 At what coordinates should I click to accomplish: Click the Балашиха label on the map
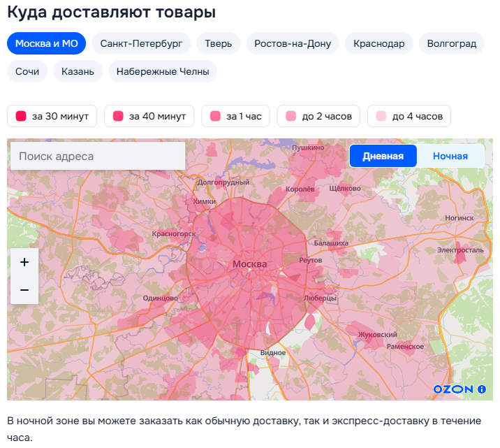click(x=331, y=243)
